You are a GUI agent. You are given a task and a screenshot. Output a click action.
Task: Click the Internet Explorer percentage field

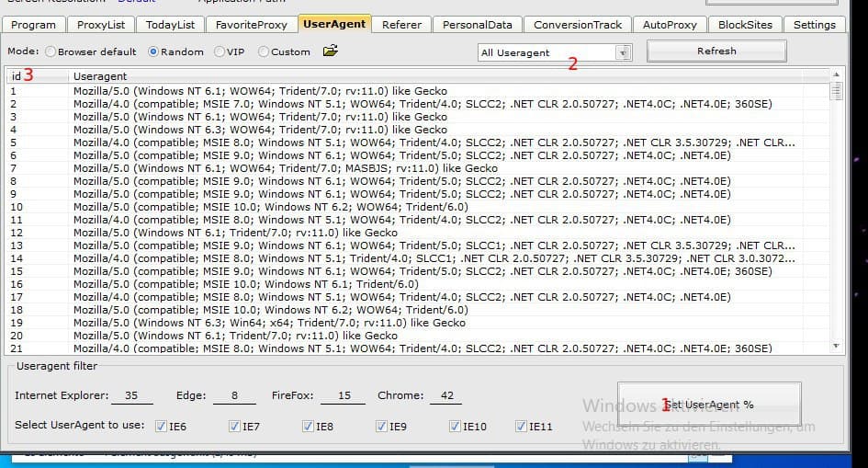tap(131, 395)
